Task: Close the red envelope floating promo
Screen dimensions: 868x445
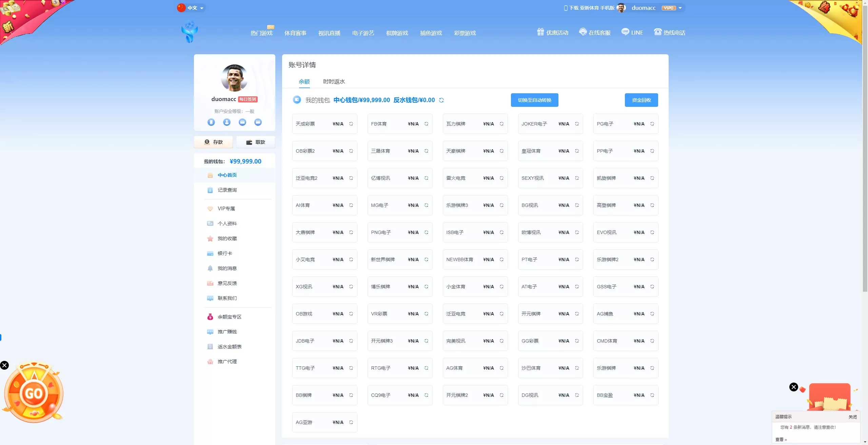Action: 793,387
